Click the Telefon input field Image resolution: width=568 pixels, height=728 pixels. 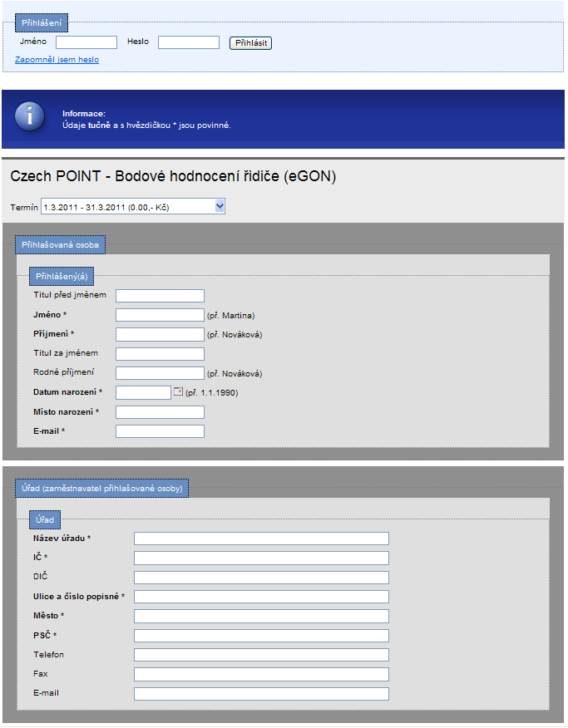pyautogui.click(x=261, y=655)
